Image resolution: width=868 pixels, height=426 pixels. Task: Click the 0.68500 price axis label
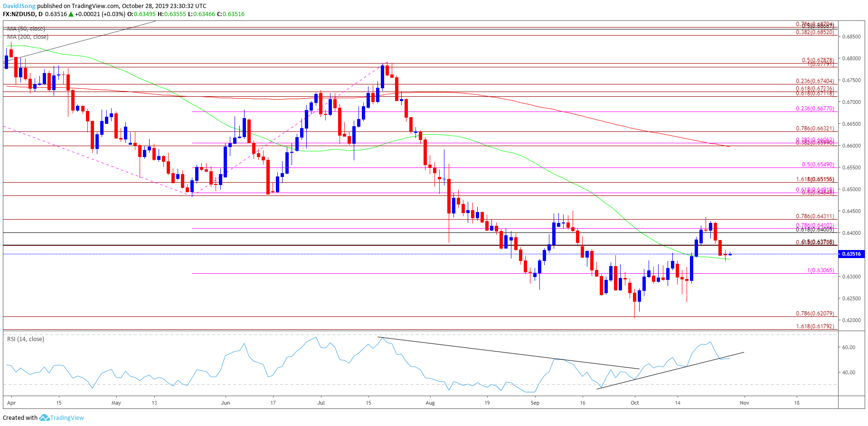tap(852, 37)
